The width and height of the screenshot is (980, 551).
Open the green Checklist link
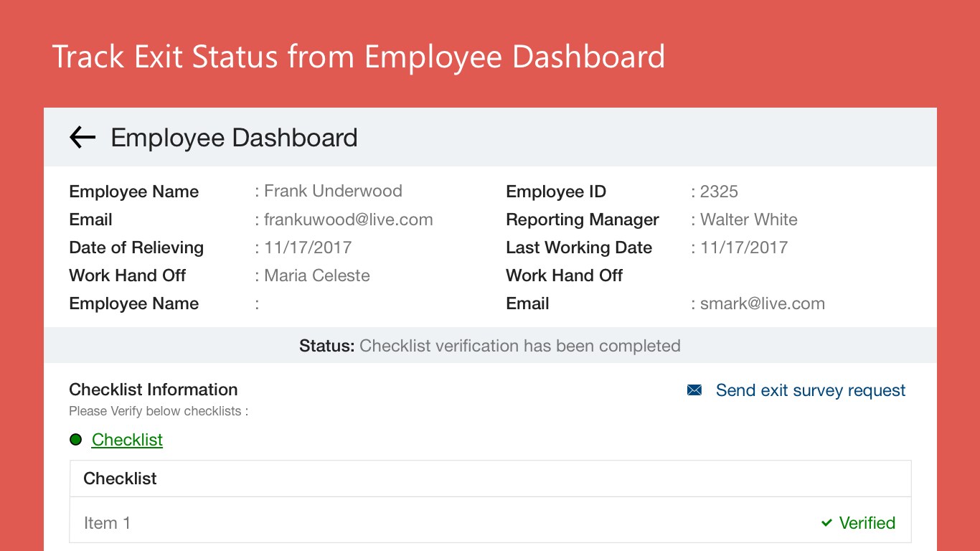[x=127, y=440]
